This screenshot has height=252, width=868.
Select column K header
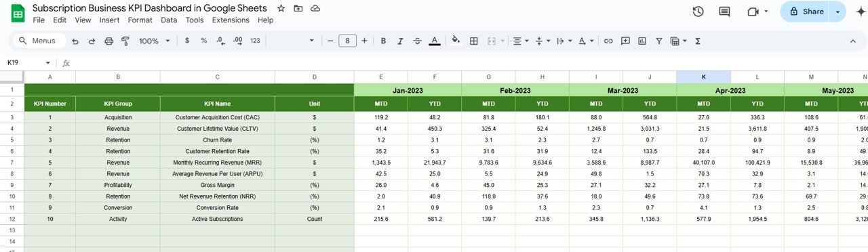click(x=703, y=77)
